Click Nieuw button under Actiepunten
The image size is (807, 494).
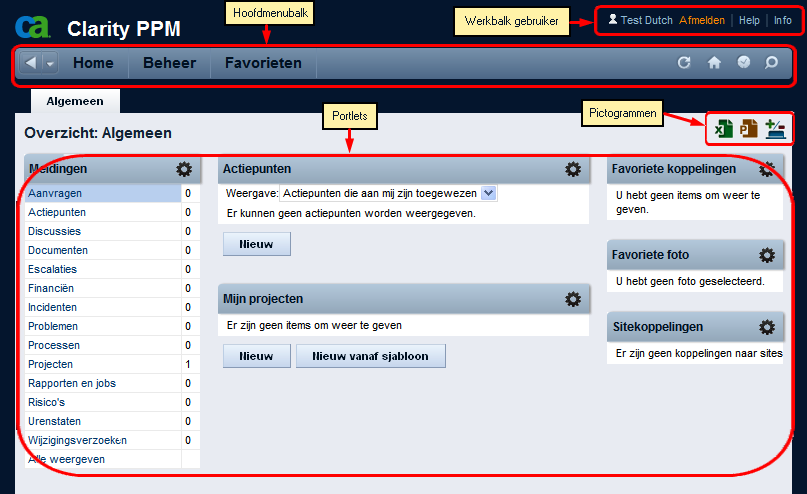coord(256,244)
